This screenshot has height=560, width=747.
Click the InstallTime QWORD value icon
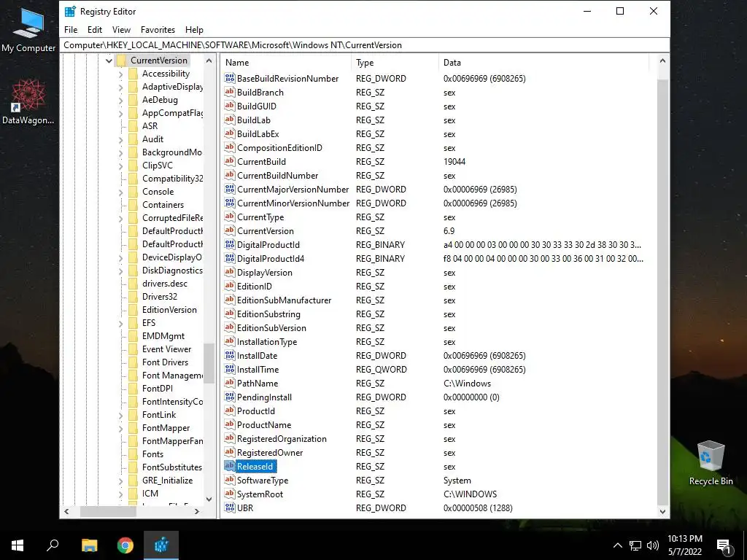pyautogui.click(x=230, y=370)
